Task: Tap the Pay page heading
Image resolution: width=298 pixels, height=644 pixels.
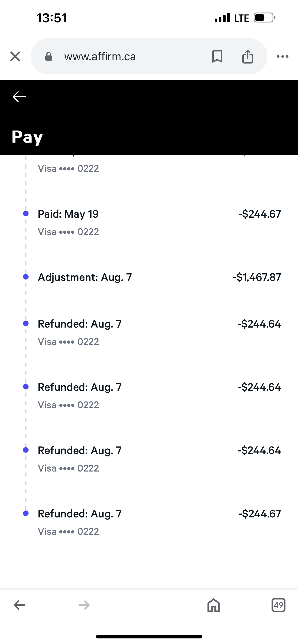Action: pos(27,137)
